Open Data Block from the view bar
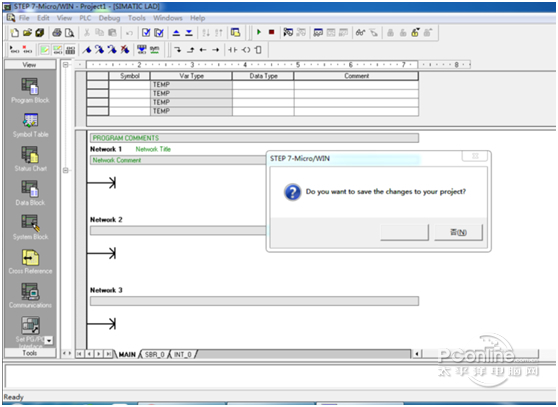558x407 pixels. 30,193
